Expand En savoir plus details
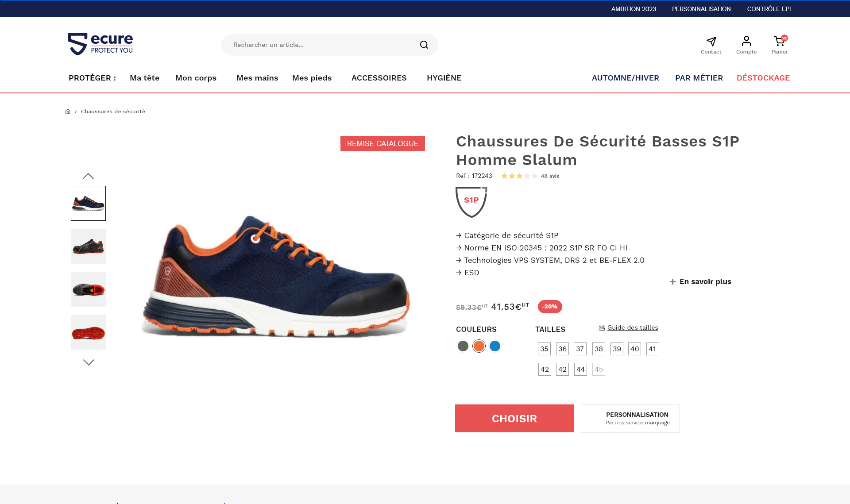 point(700,282)
